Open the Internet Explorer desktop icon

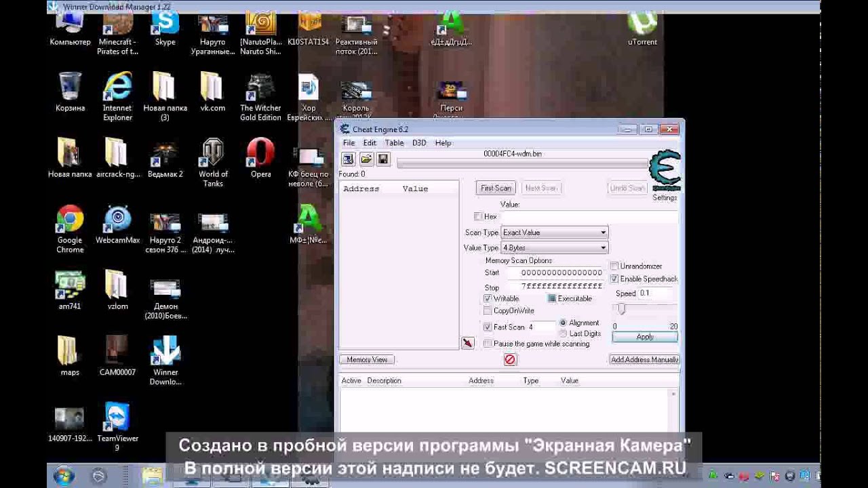[x=117, y=96]
